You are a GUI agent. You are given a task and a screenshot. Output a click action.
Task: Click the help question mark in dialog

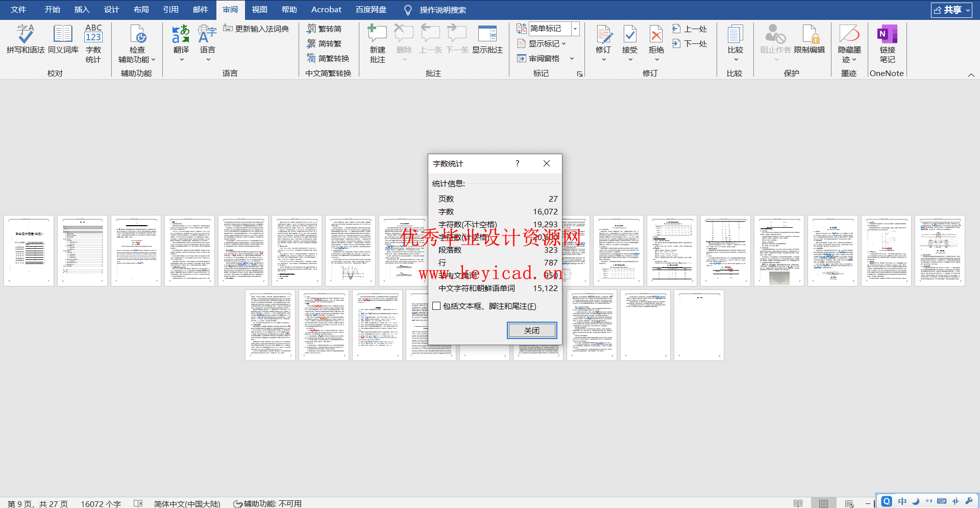coord(518,163)
